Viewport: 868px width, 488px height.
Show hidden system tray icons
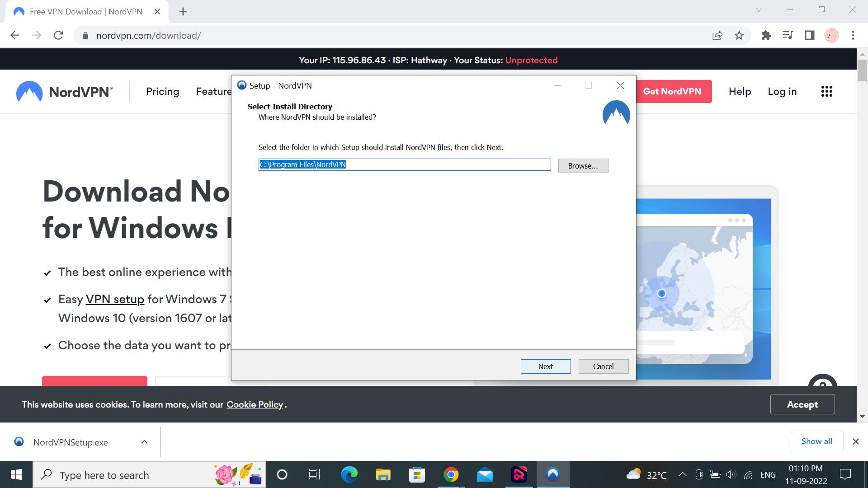pyautogui.click(x=683, y=475)
